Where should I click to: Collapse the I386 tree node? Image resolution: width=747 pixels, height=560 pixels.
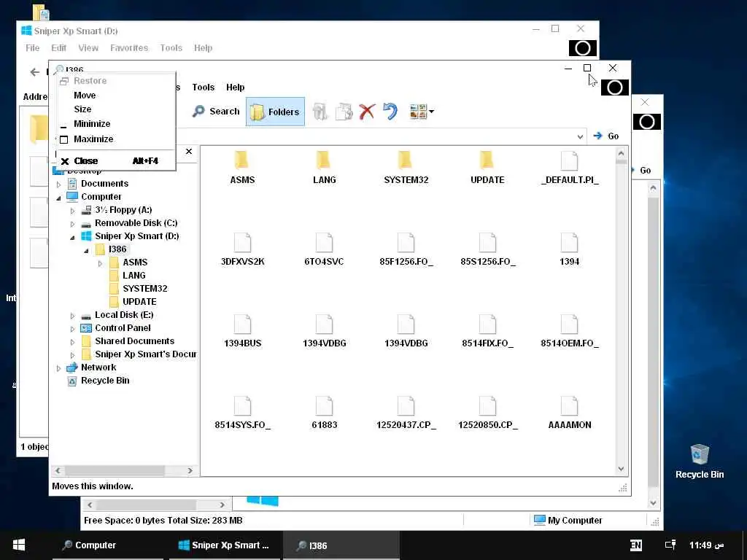(86, 250)
